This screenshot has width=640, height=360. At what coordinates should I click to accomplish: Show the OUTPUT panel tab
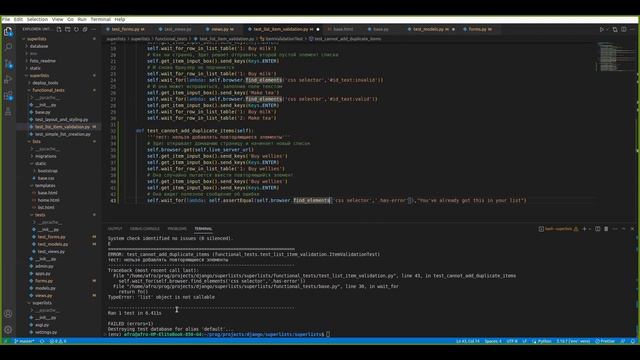click(x=115, y=229)
